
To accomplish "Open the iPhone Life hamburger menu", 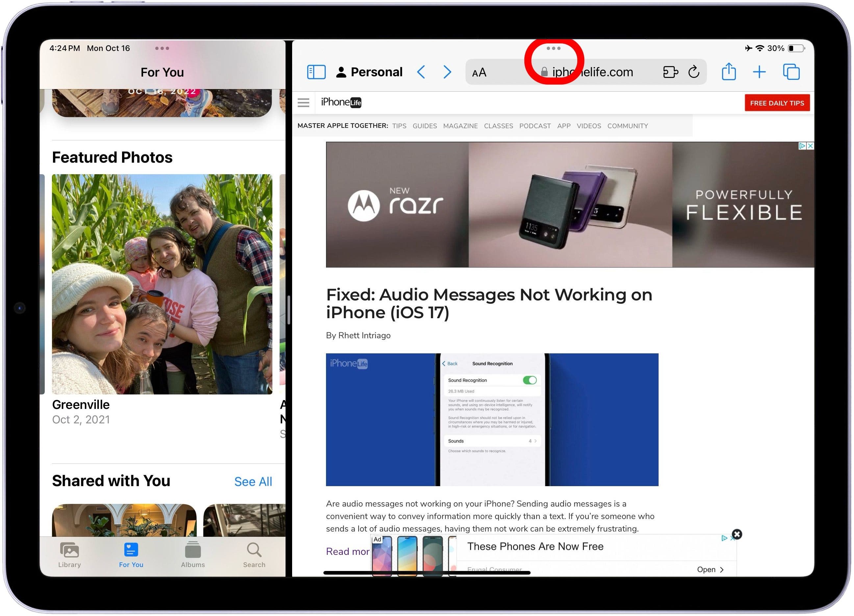I will (x=303, y=102).
